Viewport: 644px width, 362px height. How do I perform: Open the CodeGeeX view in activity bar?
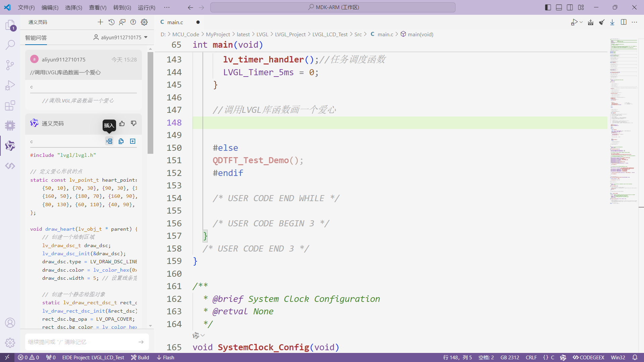point(10,166)
